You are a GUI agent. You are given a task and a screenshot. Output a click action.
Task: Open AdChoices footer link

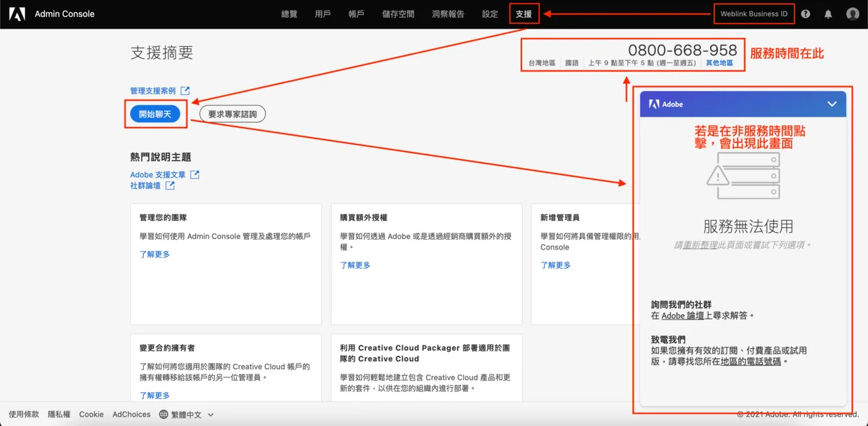(132, 414)
